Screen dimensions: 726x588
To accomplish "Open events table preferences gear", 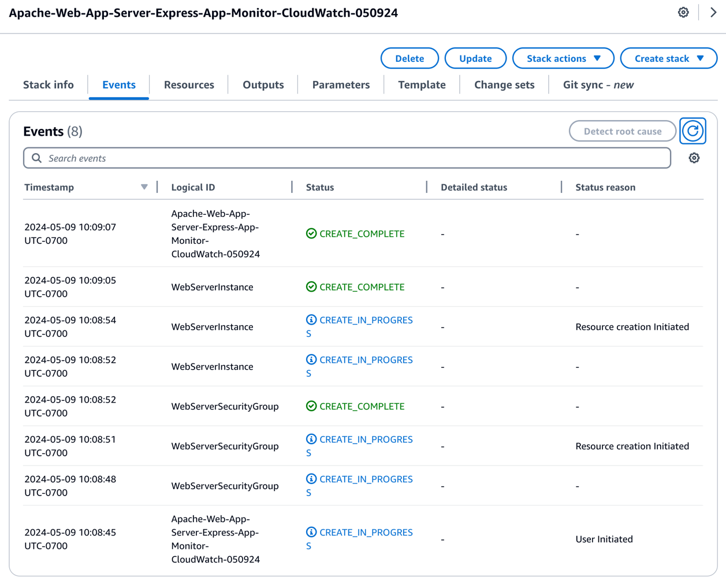I will tap(694, 158).
